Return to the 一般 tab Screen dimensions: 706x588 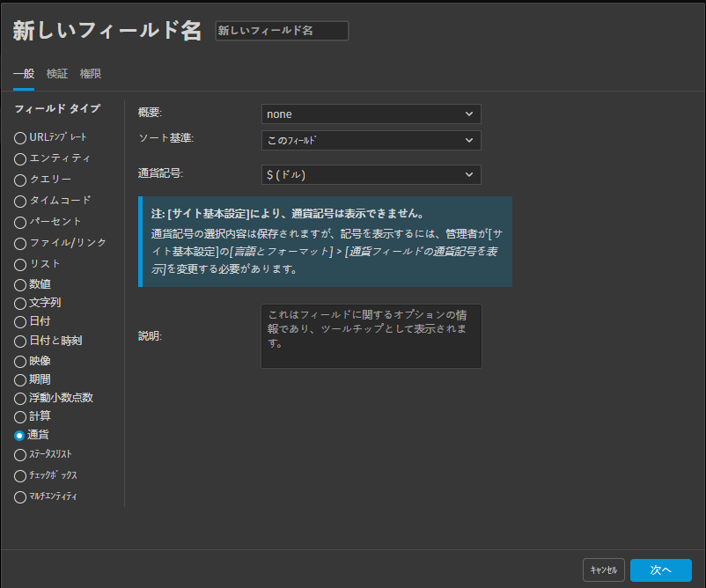[x=23, y=74]
